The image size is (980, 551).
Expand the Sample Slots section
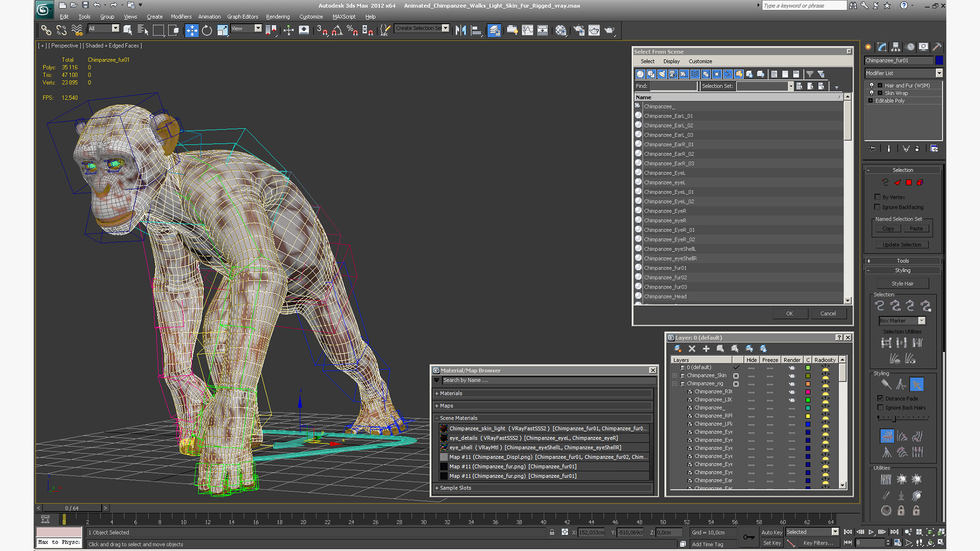click(455, 488)
